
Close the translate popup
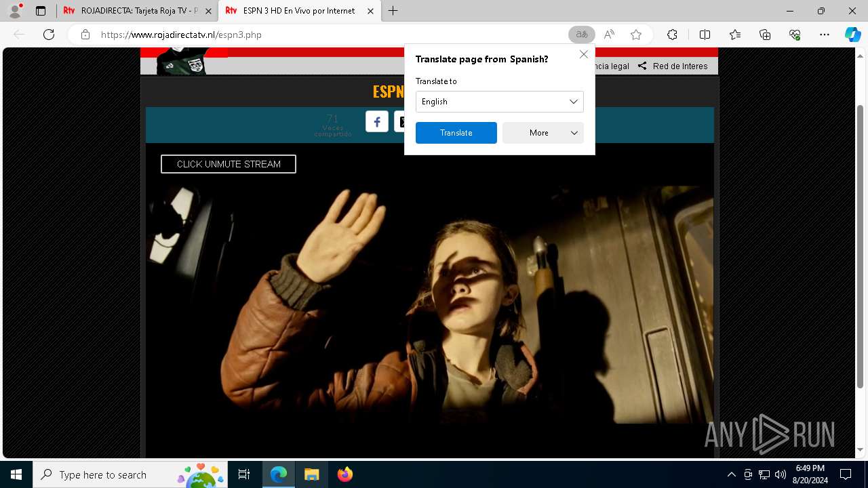584,54
